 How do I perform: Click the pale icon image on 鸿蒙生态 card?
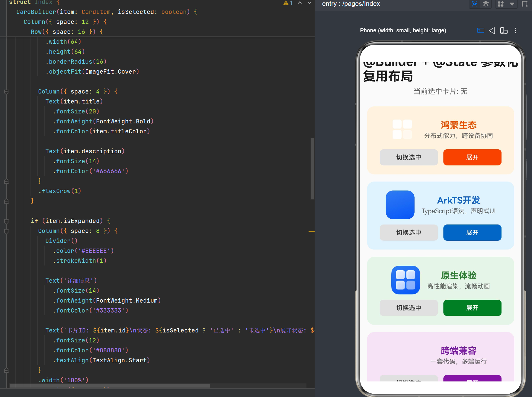point(402,129)
